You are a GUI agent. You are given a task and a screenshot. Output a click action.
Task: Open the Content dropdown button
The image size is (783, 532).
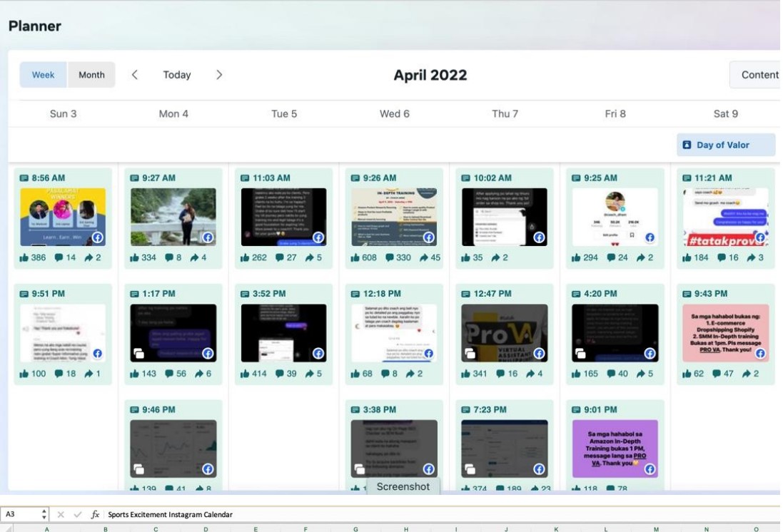pos(756,75)
